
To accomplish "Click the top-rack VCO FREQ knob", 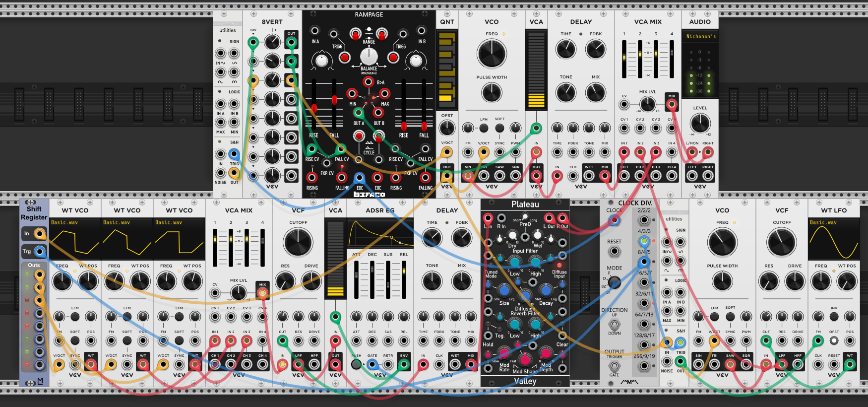I will point(492,54).
